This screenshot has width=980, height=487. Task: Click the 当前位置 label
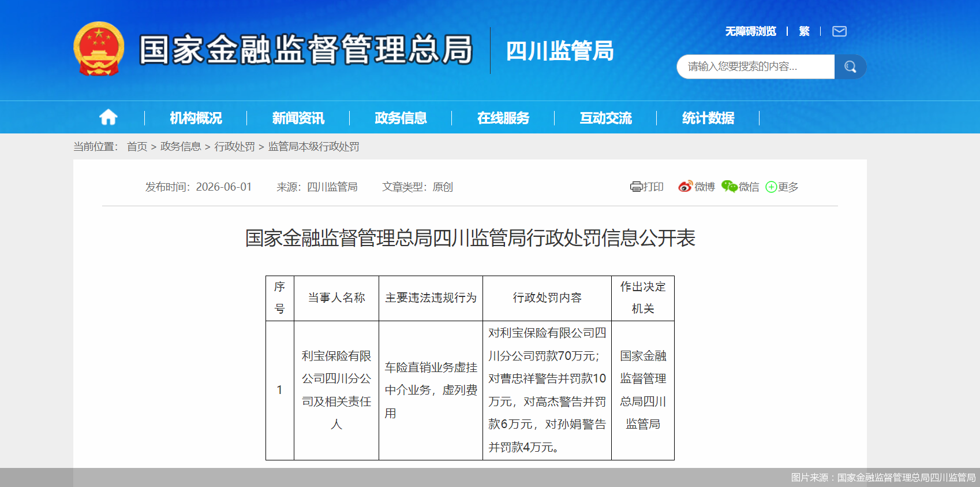96,147
